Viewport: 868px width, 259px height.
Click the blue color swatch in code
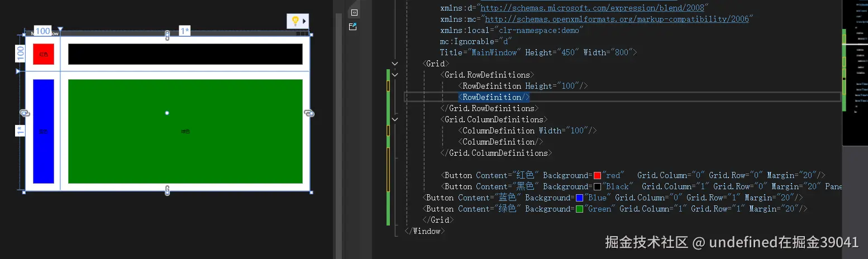point(579,198)
